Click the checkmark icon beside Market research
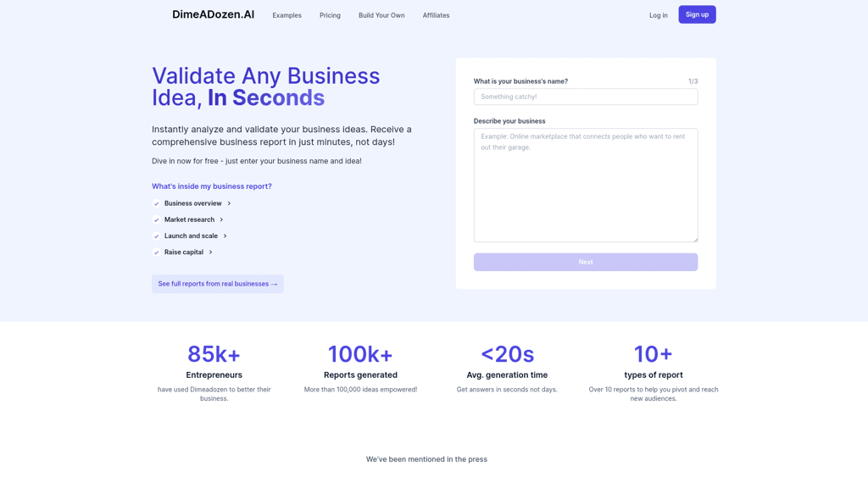The width and height of the screenshot is (868, 488). pos(156,220)
